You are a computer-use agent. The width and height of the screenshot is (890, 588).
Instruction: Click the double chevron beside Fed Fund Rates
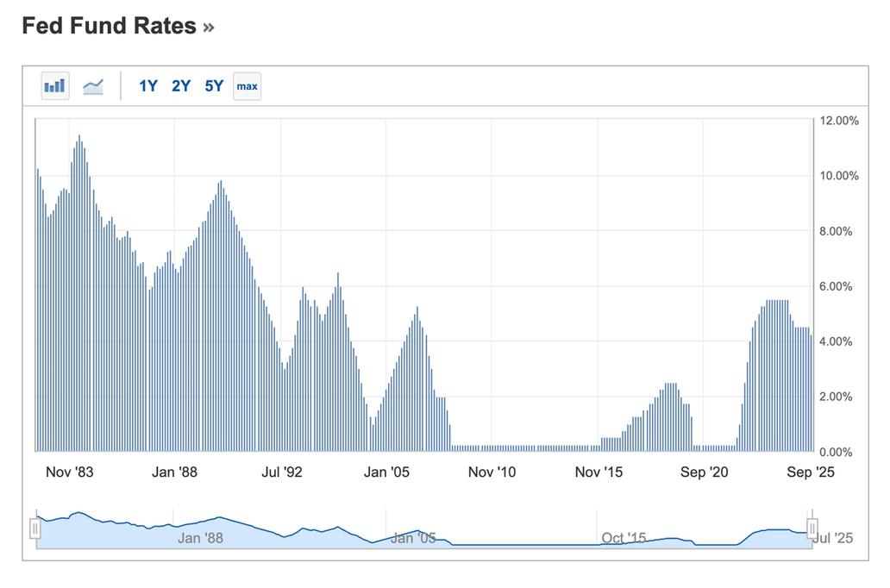208,28
